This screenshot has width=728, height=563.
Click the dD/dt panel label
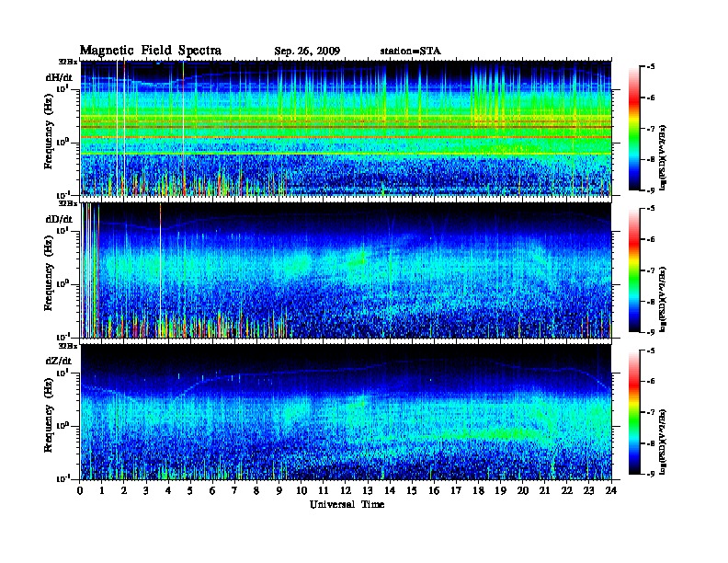click(x=59, y=219)
